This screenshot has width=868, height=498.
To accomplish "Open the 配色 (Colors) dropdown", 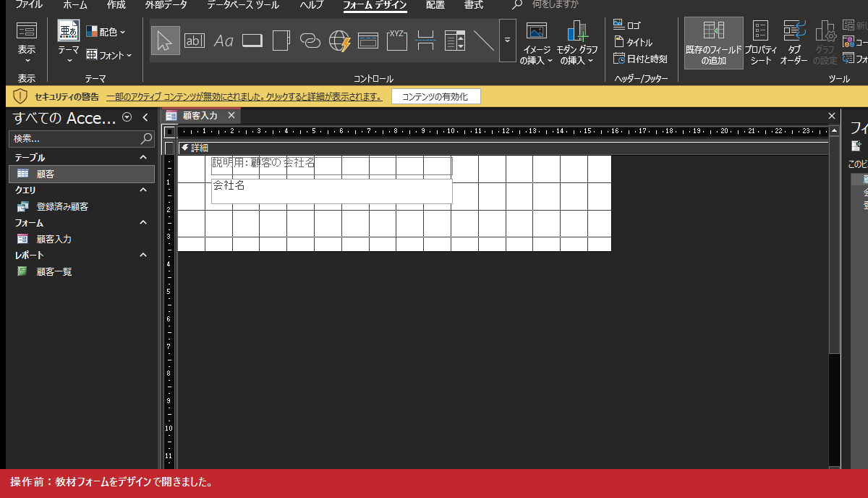I will (x=106, y=32).
